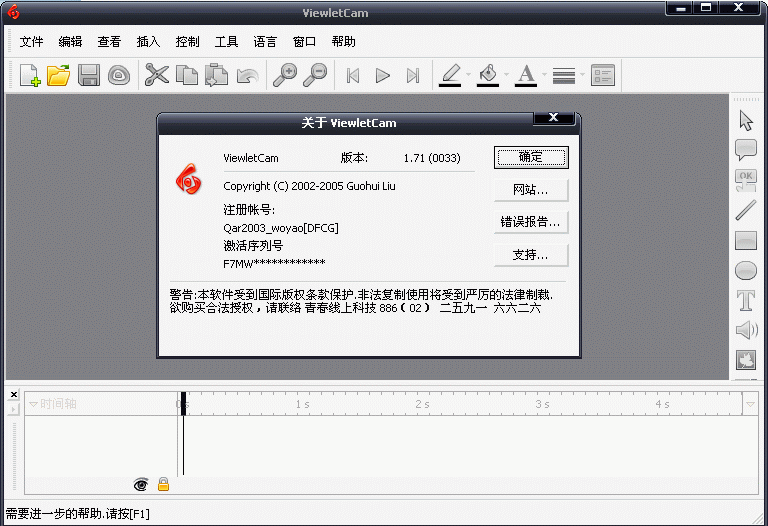
Task: Open the 工具 menu
Action: (226, 42)
